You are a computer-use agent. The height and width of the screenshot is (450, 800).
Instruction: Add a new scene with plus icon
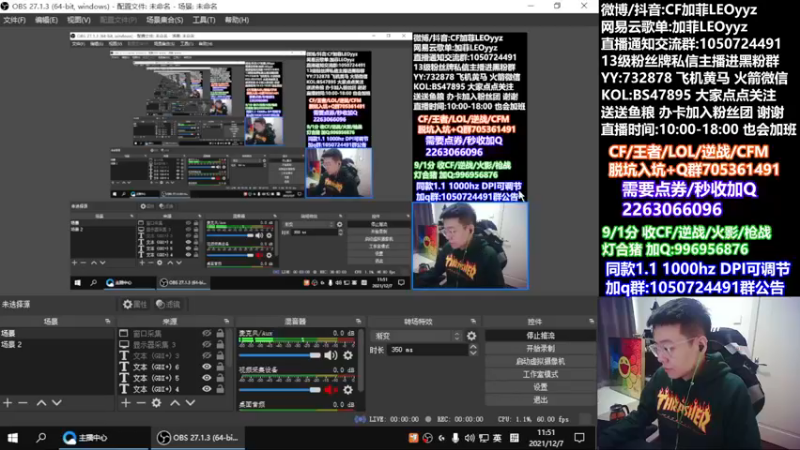(x=8, y=403)
